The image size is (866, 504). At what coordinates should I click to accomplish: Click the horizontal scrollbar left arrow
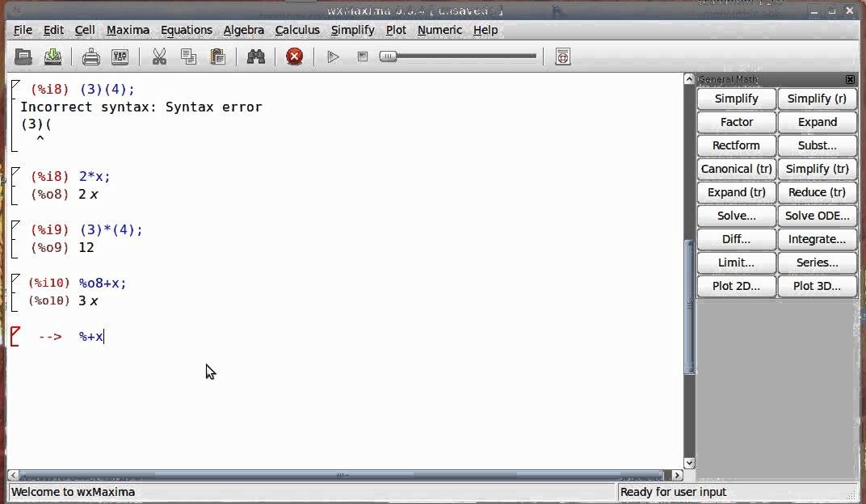[13, 475]
